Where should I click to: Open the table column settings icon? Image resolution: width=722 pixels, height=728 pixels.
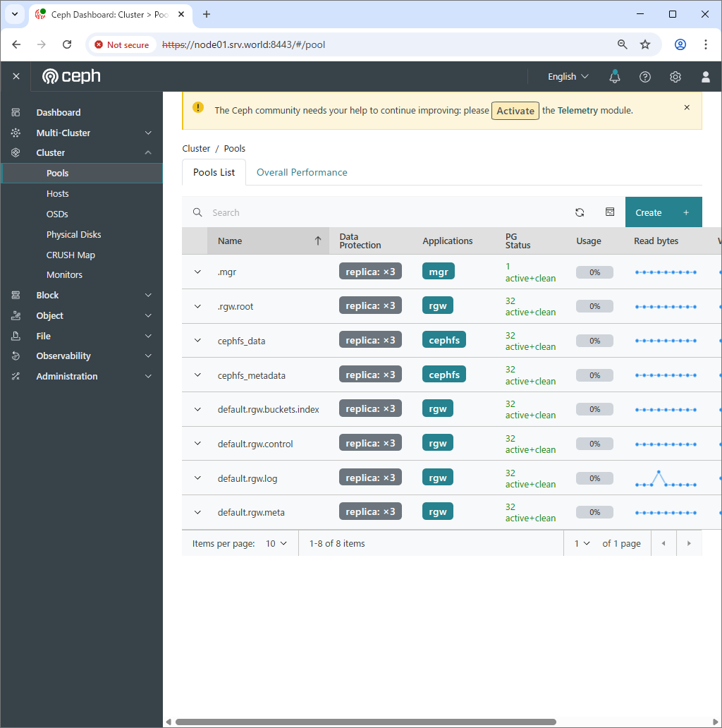point(610,212)
